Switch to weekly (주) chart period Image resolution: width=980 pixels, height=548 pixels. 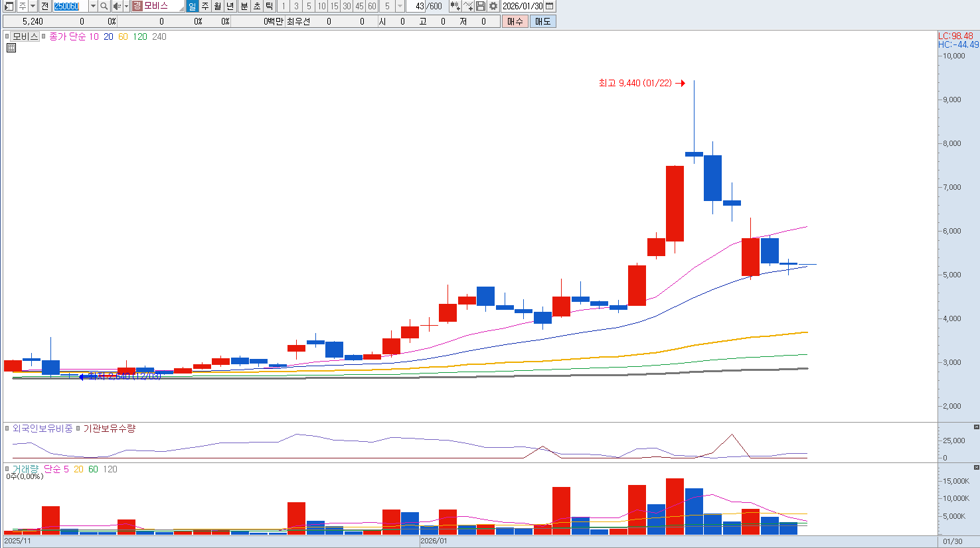(205, 6)
